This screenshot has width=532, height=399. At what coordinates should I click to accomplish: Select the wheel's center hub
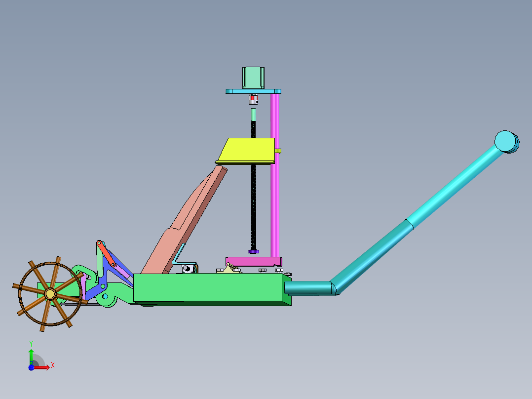point(50,293)
